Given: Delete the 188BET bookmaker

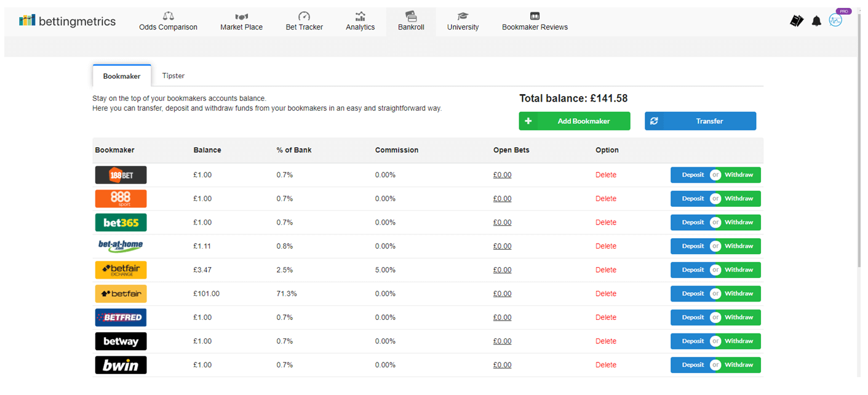Looking at the screenshot, I should pyautogui.click(x=606, y=175).
